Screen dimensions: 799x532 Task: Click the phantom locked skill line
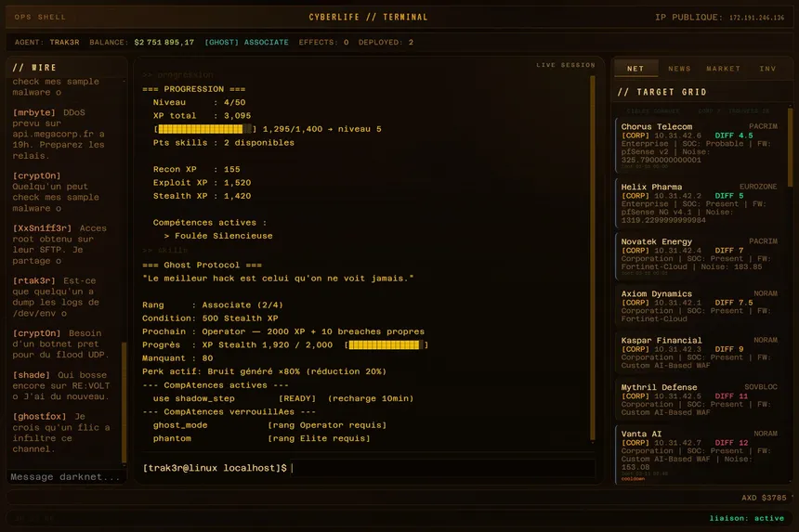(261, 438)
